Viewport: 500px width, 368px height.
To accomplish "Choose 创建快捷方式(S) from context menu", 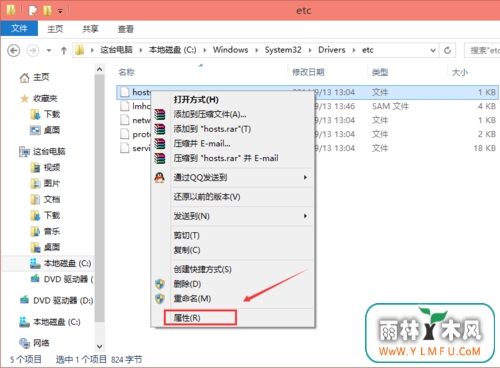I will (202, 269).
